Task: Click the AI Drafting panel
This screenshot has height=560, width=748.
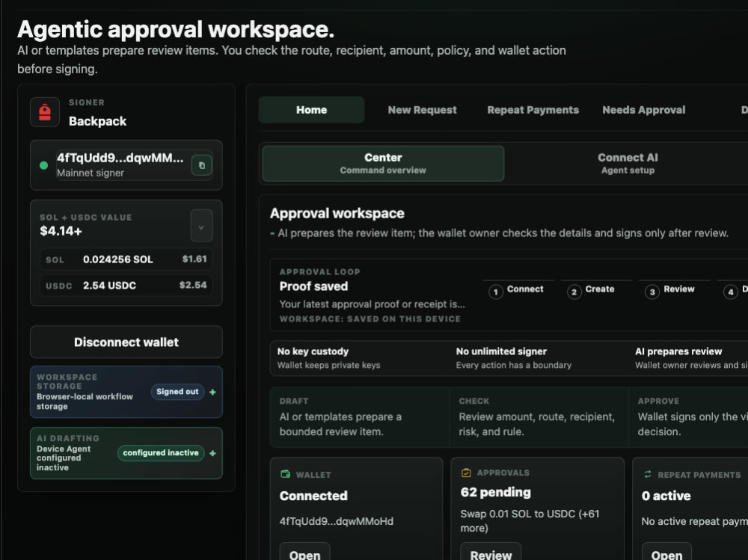Action: (126, 453)
